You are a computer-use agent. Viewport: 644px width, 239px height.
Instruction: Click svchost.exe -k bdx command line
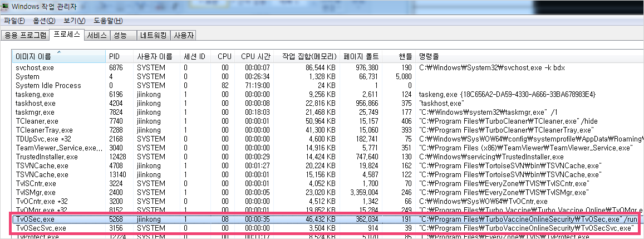click(x=492, y=67)
